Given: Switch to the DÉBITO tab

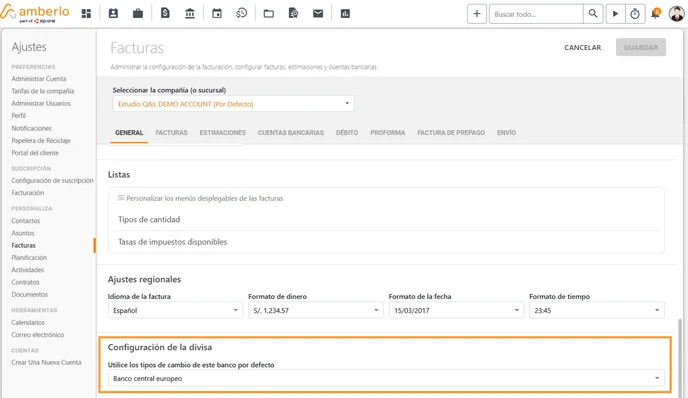Looking at the screenshot, I should click(x=347, y=133).
